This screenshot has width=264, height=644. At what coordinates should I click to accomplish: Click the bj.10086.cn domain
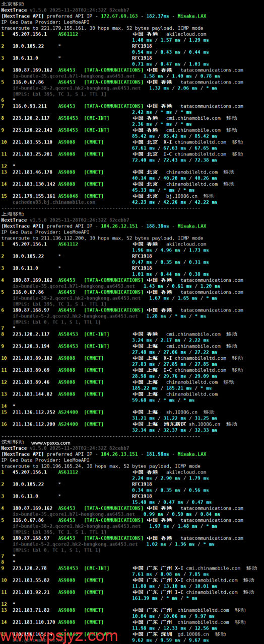(183, 196)
